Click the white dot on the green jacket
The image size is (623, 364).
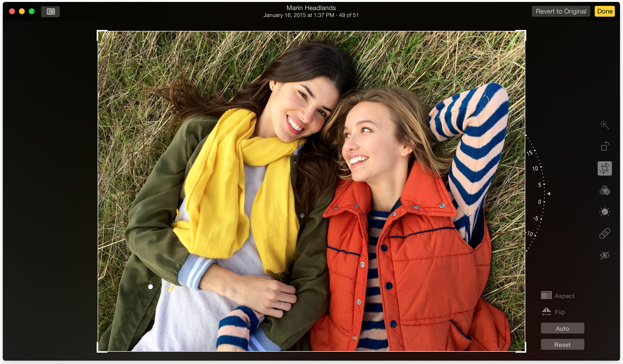coord(151,286)
